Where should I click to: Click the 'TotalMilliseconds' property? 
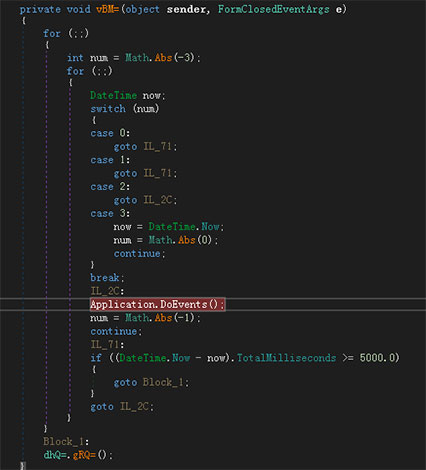click(286, 358)
